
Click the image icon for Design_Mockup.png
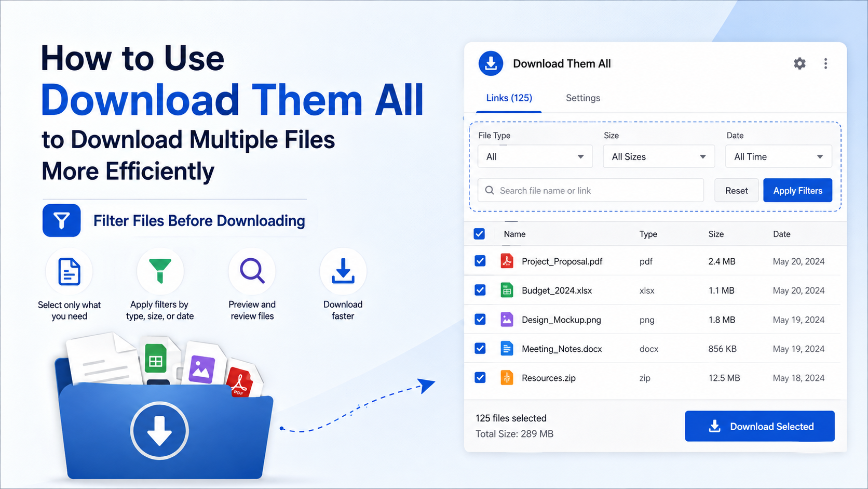click(x=507, y=319)
